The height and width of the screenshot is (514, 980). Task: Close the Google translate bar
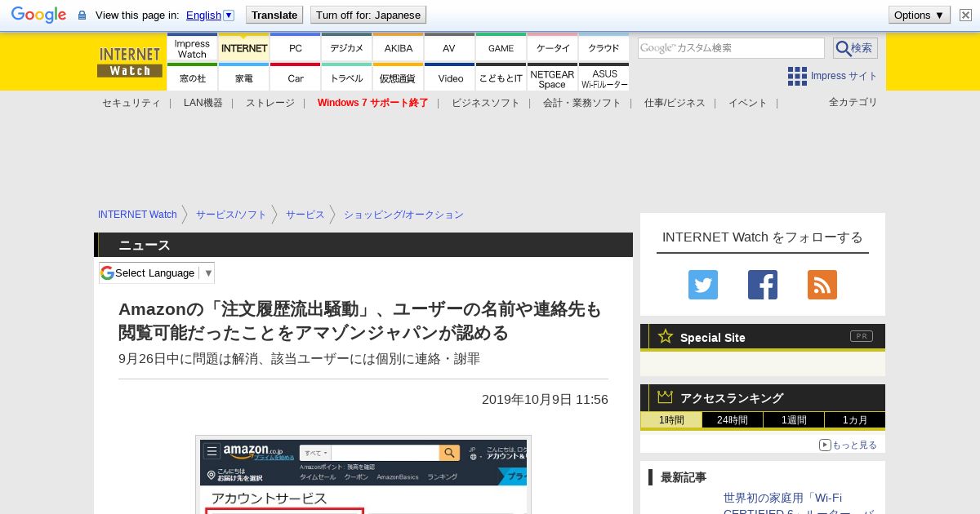pos(965,15)
